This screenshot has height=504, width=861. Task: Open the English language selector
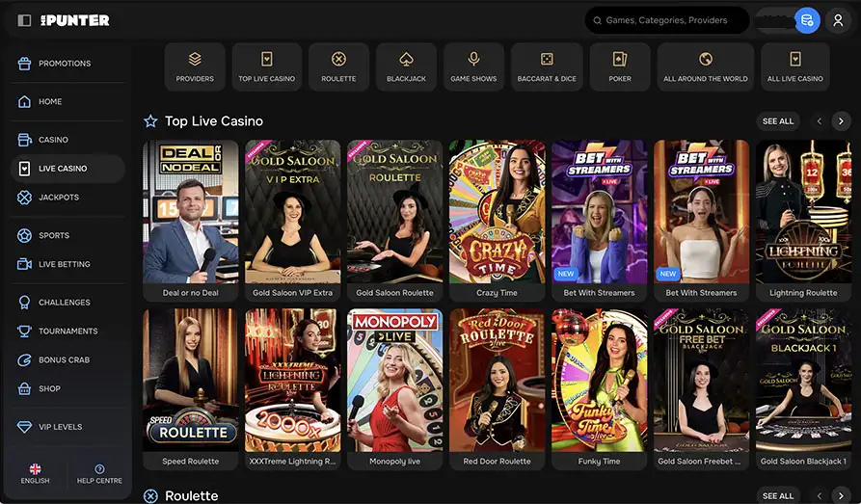[x=35, y=473]
